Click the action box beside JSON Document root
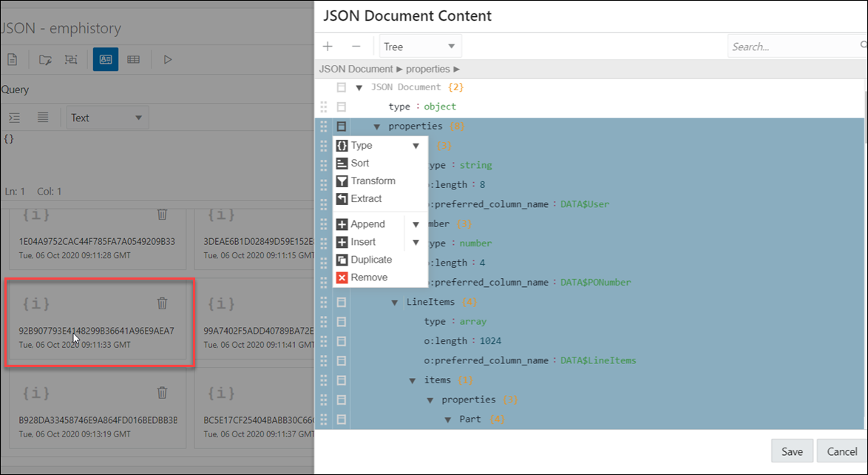This screenshot has height=475, width=868. [341, 87]
